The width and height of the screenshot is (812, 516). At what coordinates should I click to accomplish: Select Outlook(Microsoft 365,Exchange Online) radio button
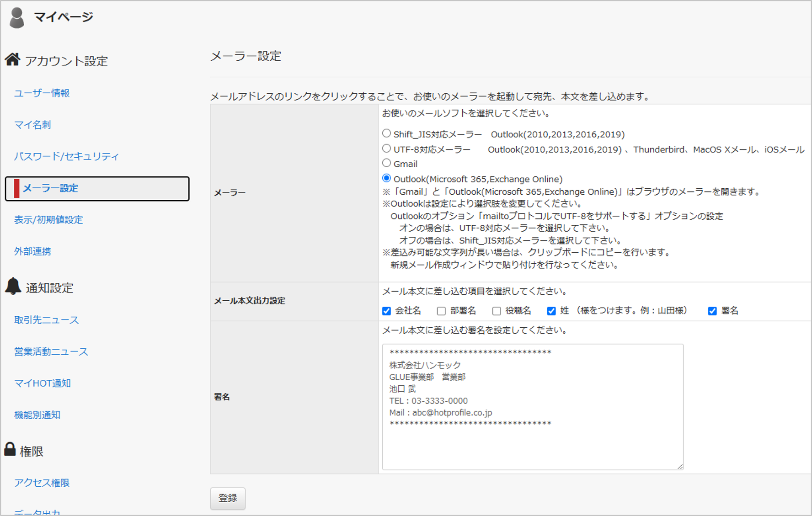point(387,178)
